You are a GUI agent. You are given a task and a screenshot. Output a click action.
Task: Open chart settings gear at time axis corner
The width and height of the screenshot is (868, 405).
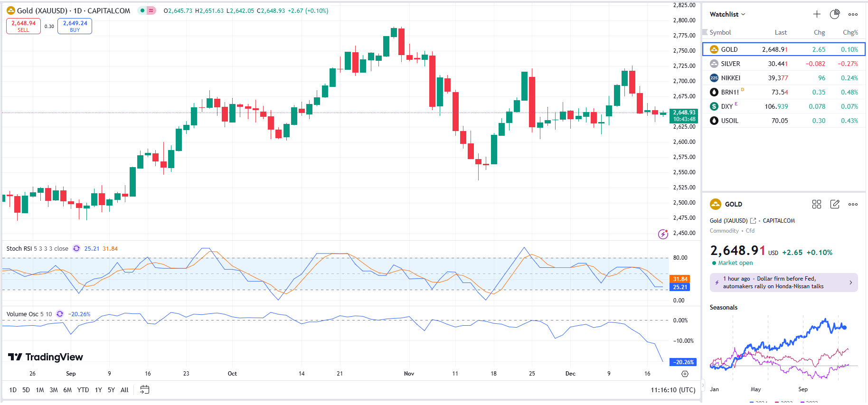(685, 374)
